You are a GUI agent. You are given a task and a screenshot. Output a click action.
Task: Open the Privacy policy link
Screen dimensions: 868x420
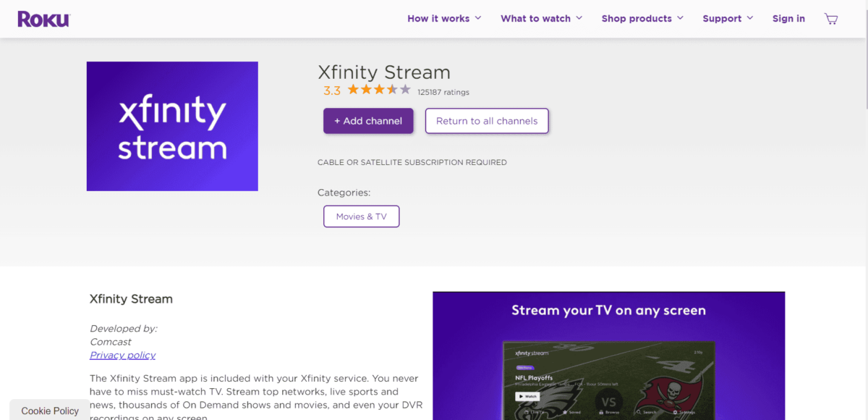coord(122,355)
